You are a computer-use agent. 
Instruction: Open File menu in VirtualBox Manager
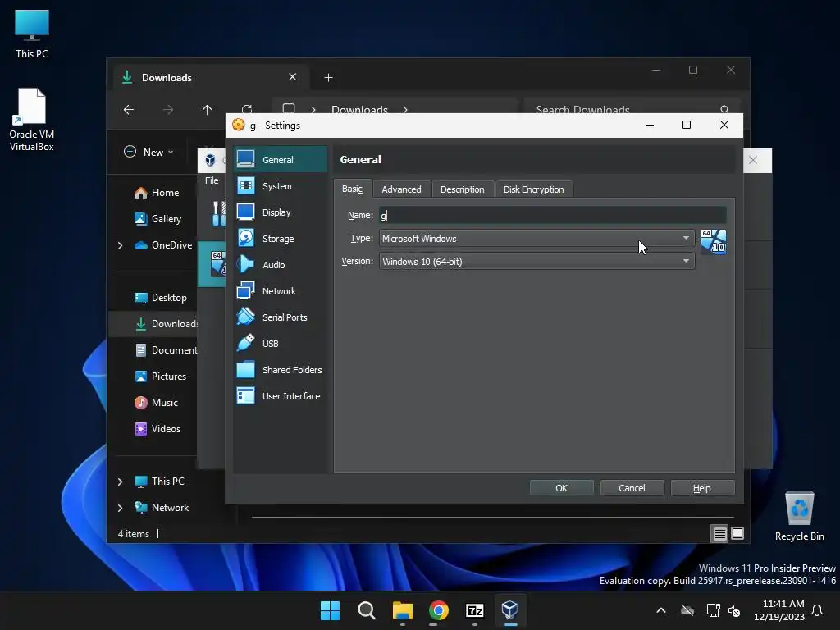[212, 180]
